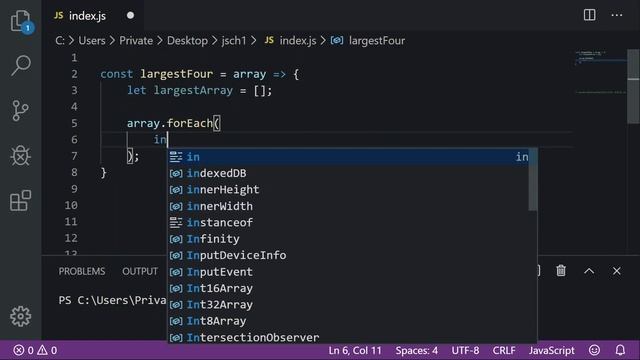Click breadcrumb jsch1
Viewport: 640px width, 360px height.
(x=234, y=40)
